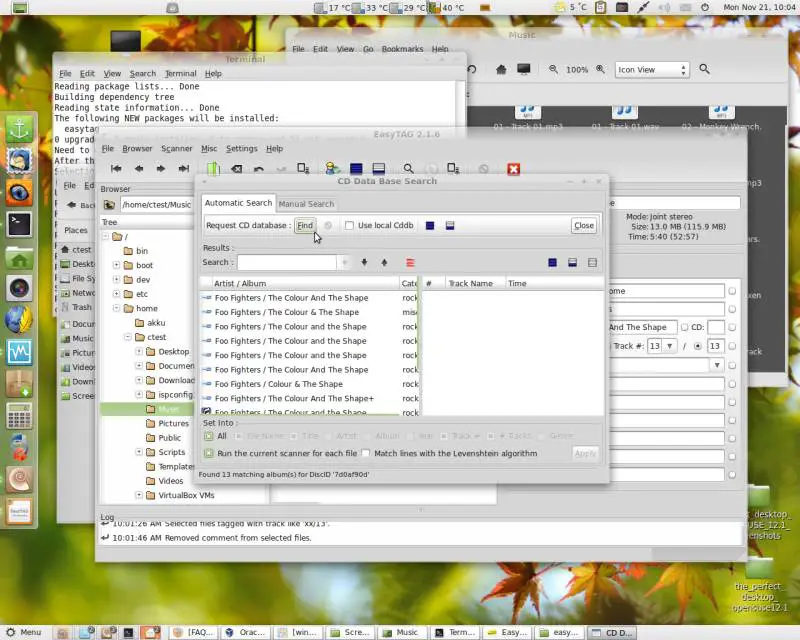Image resolution: width=800 pixels, height=640 pixels.
Task: Select the radio button beside total tracks 13
Action: point(697,346)
